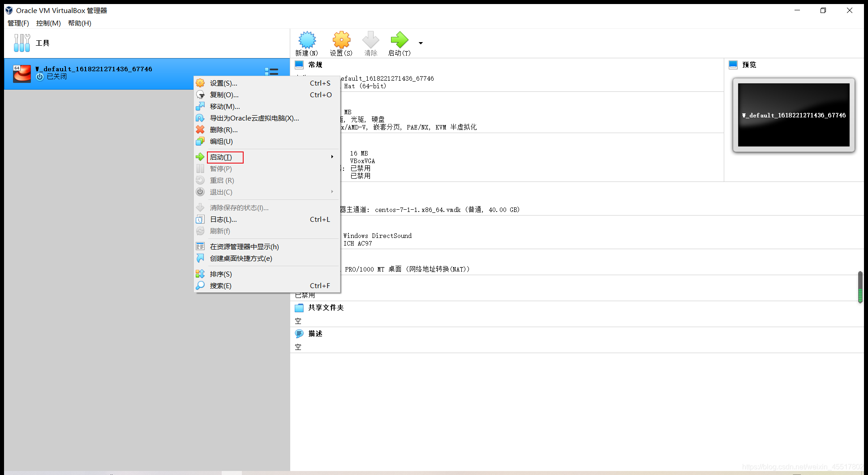
Task: Click the VirtualBox logo in title bar
Action: click(9, 10)
